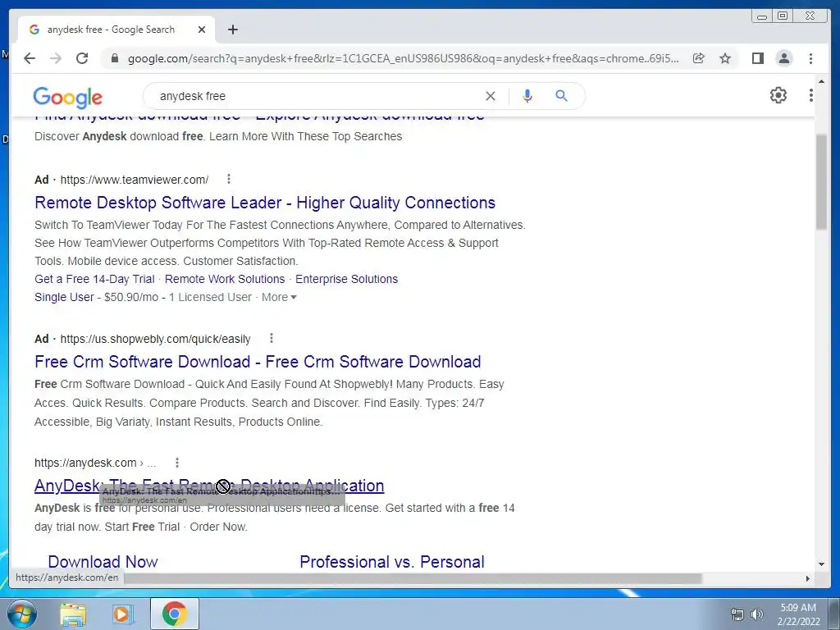840x630 pixels.
Task: Open Get a Free 14-Day Trial link
Action: coord(94,279)
